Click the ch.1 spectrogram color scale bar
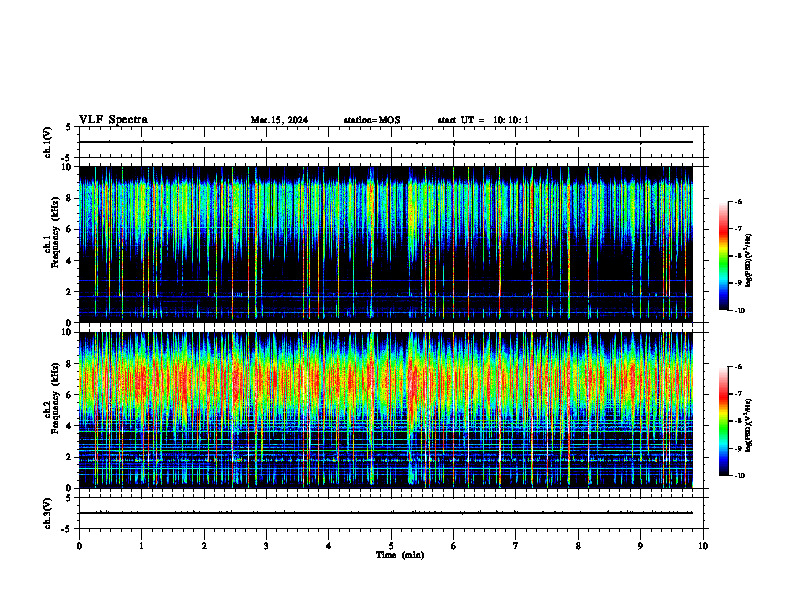 [723, 256]
